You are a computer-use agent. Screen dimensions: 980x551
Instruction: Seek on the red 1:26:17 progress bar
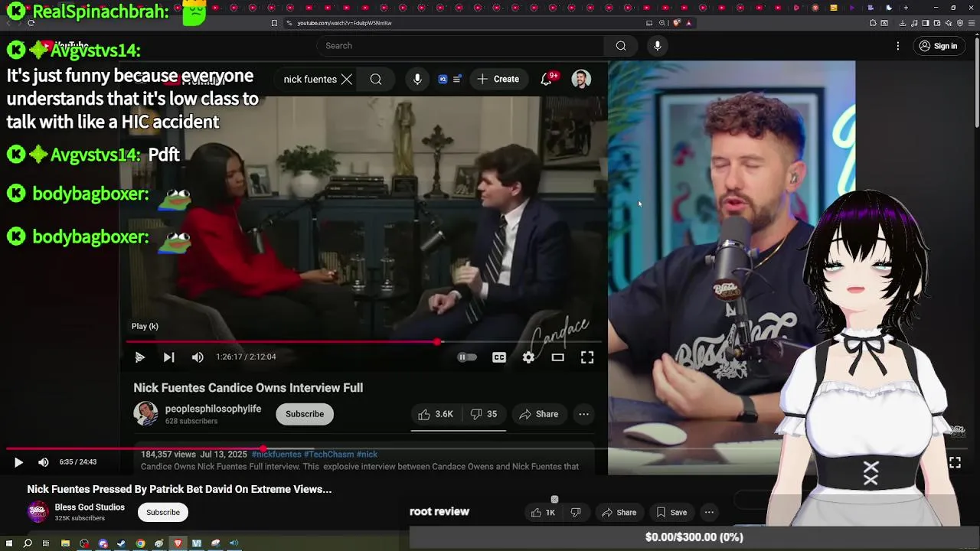coord(364,342)
